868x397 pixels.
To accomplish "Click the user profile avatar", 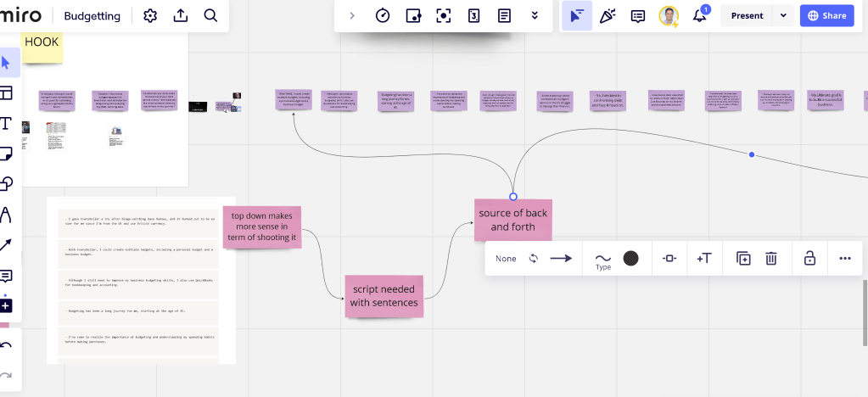I will coord(669,15).
